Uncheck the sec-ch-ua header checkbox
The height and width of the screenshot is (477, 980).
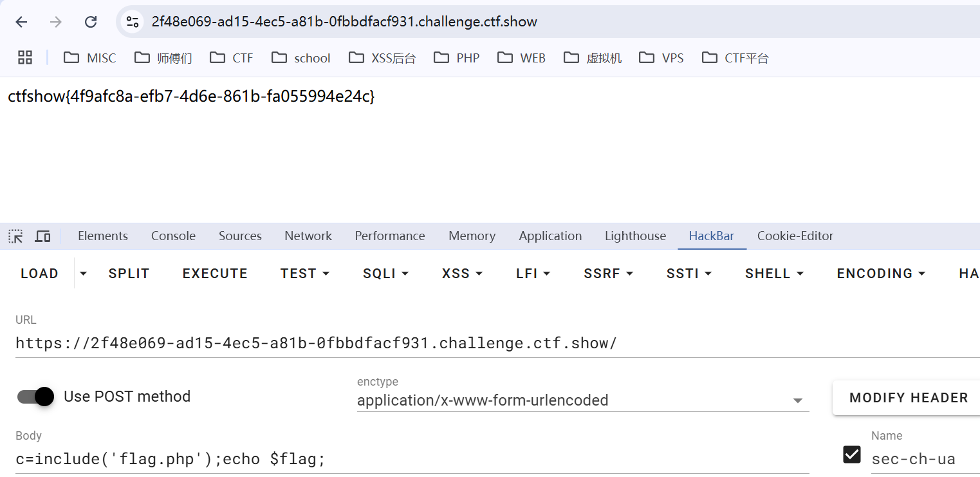tap(851, 454)
